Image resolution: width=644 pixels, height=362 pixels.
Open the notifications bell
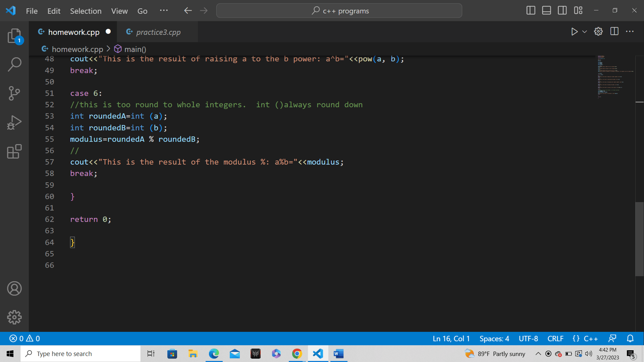pyautogui.click(x=630, y=339)
